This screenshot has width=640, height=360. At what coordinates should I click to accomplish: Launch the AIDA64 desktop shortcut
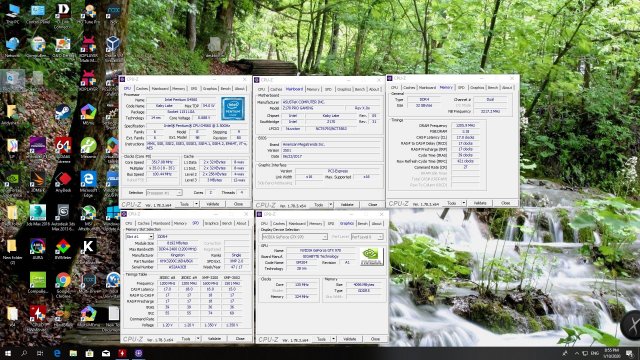(x=63, y=148)
